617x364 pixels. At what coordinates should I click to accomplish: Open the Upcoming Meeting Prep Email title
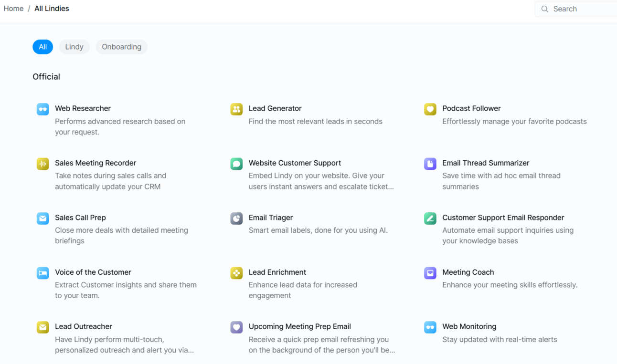[299, 327]
